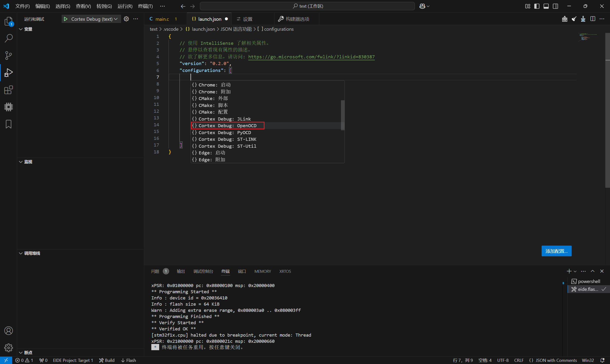The width and height of the screenshot is (610, 364).
Task: Open the Explorer view in activity bar
Action: (x=9, y=21)
